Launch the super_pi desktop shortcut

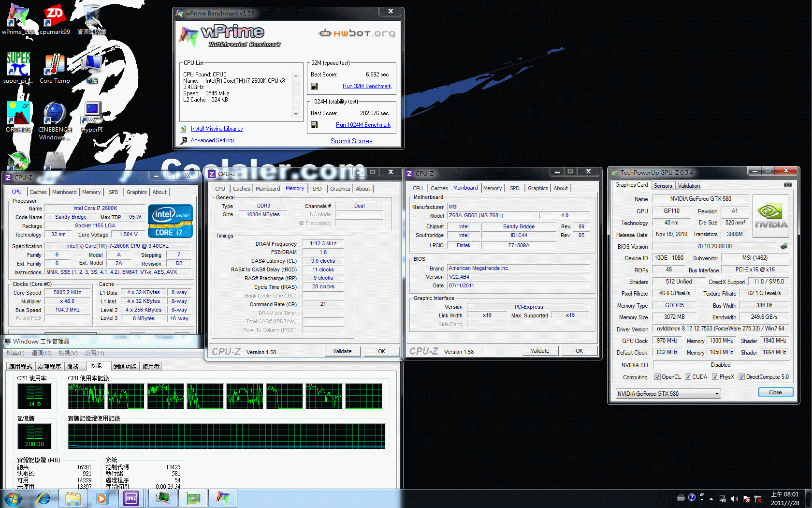pyautogui.click(x=18, y=68)
